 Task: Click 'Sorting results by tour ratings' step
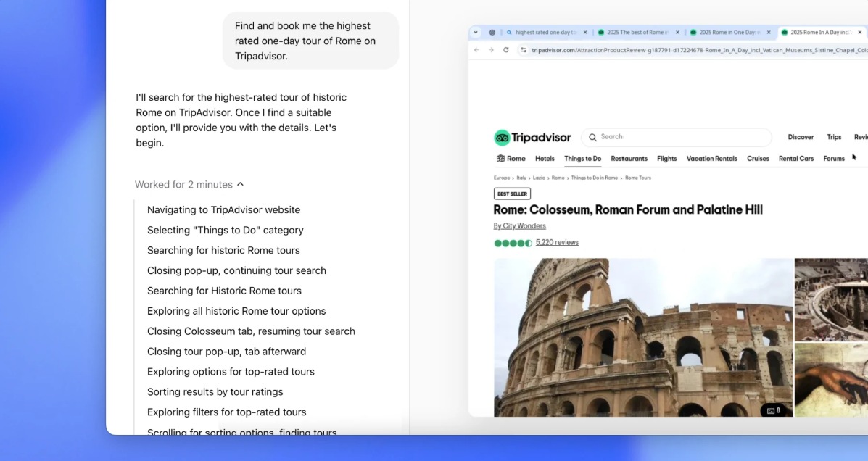215,392
